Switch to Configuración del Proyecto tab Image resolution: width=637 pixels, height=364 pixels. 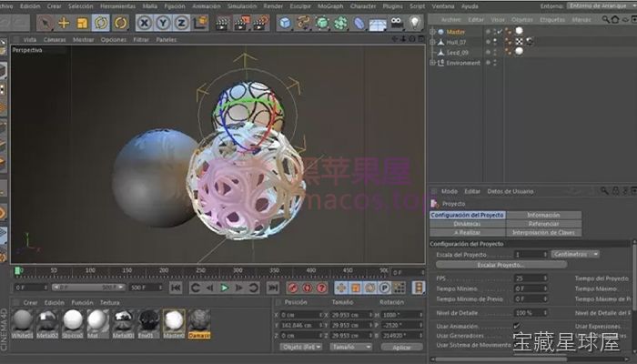(x=467, y=215)
